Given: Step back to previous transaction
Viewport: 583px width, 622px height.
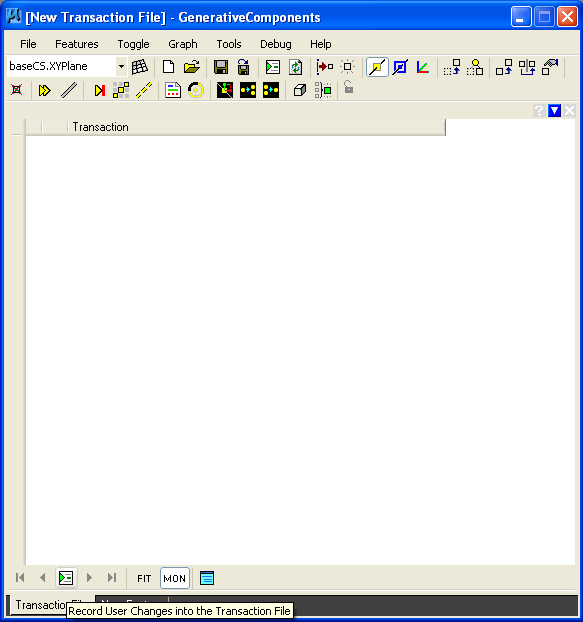Looking at the screenshot, I should 43,578.
